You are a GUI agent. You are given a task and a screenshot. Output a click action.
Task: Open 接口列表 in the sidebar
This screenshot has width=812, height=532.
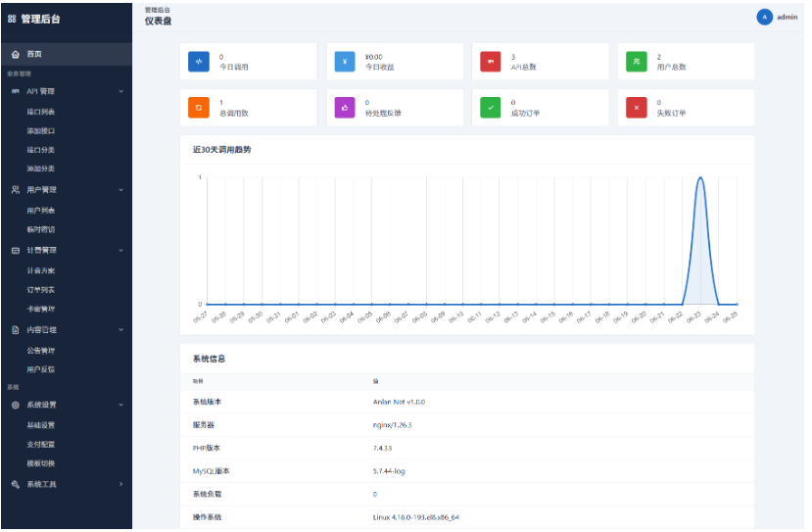tap(41, 112)
